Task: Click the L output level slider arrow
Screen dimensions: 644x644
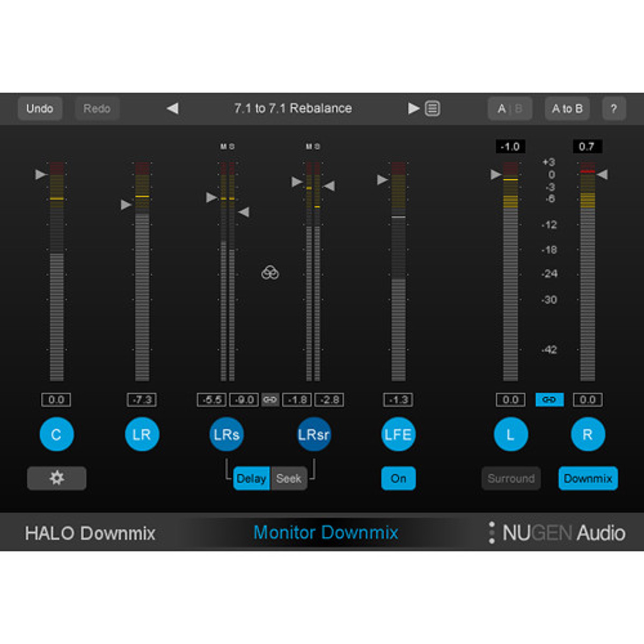Action: coord(496,174)
